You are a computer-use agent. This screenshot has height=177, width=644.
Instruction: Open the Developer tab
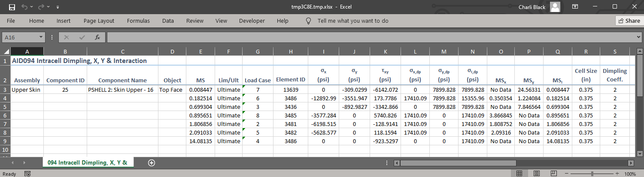tap(252, 21)
